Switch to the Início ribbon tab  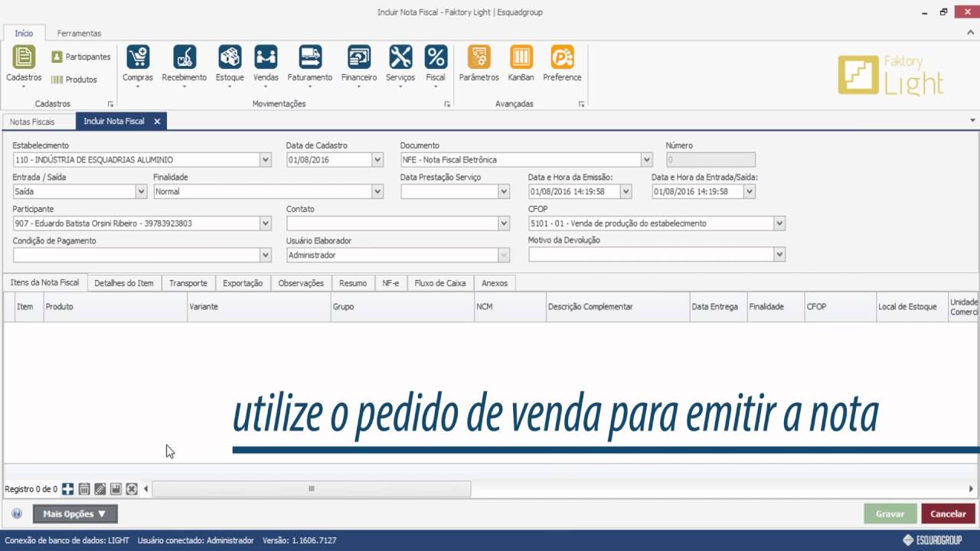(x=24, y=33)
